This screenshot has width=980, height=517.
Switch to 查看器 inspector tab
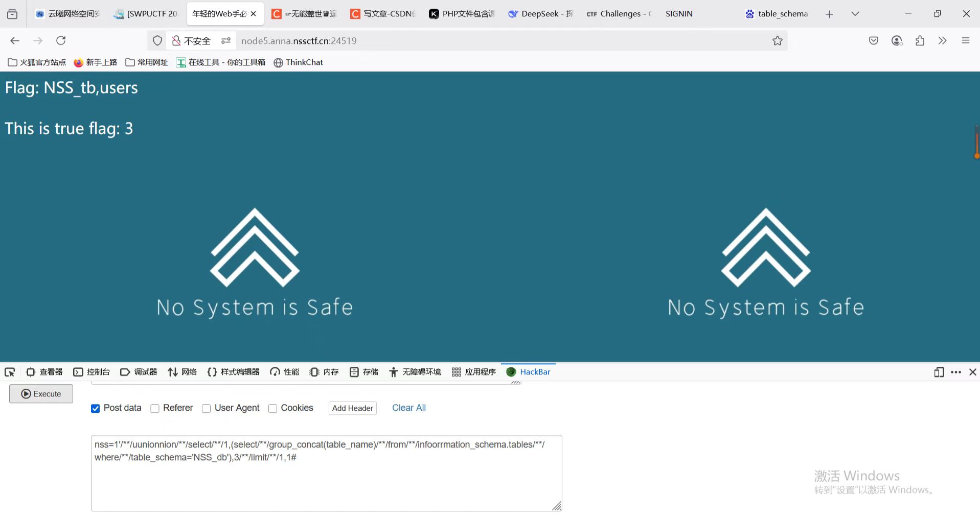coord(44,372)
